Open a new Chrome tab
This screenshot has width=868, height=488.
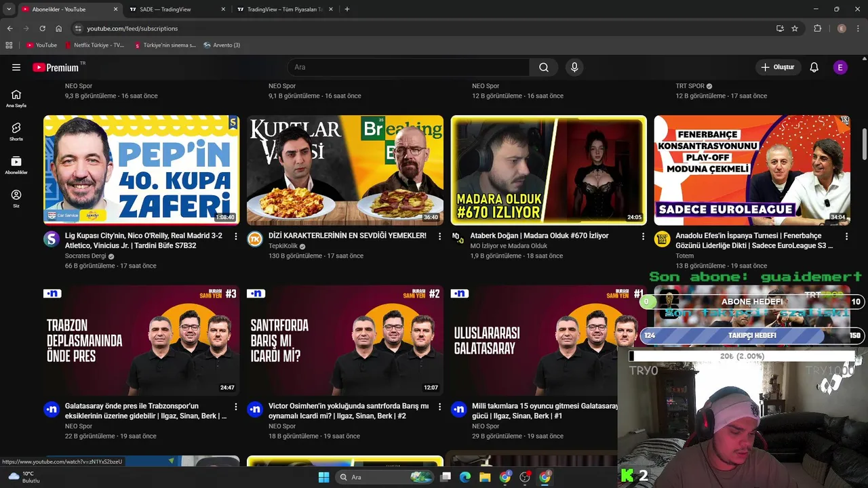point(347,9)
